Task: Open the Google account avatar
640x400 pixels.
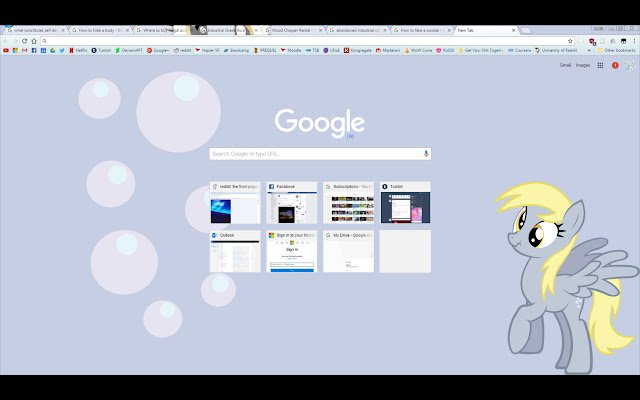Action: (x=631, y=65)
